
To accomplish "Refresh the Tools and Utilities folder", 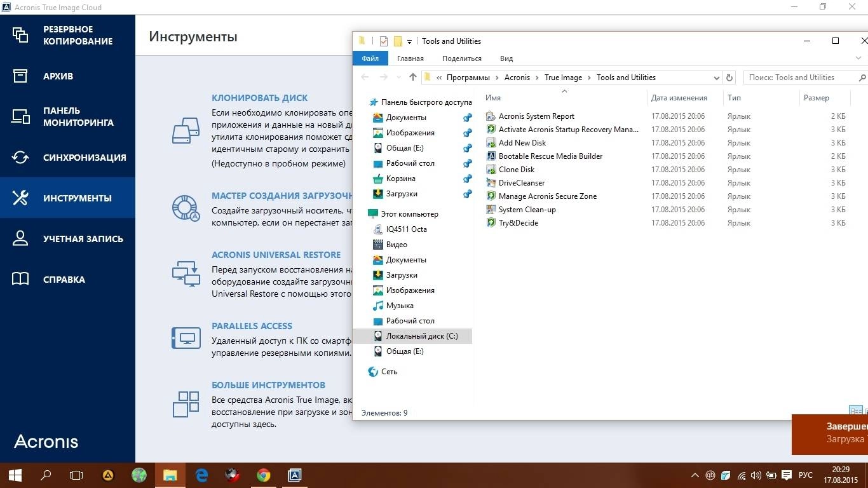I will click(x=729, y=78).
